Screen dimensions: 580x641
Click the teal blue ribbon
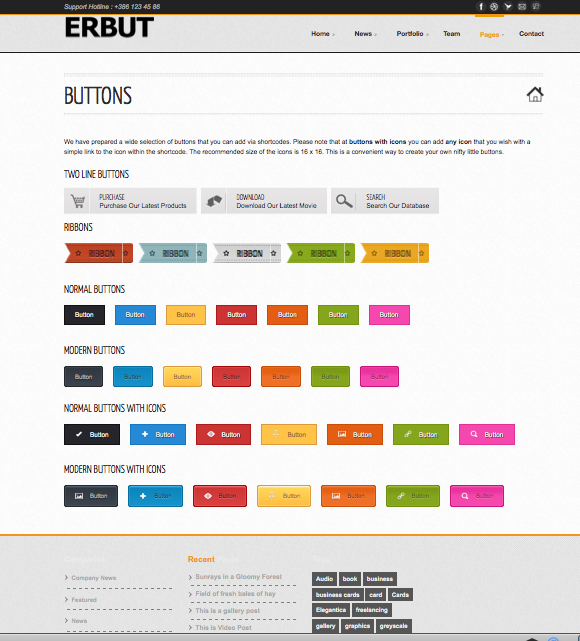click(x=172, y=253)
